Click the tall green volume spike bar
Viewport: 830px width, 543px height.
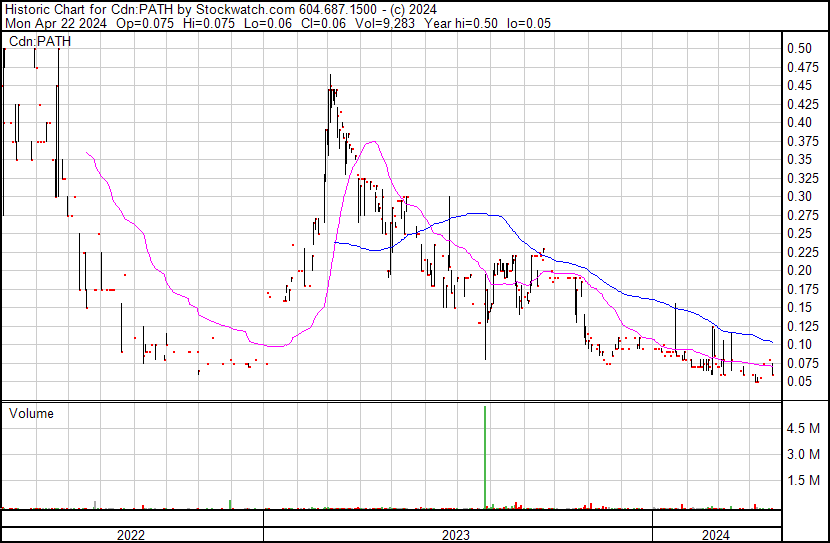click(486, 456)
